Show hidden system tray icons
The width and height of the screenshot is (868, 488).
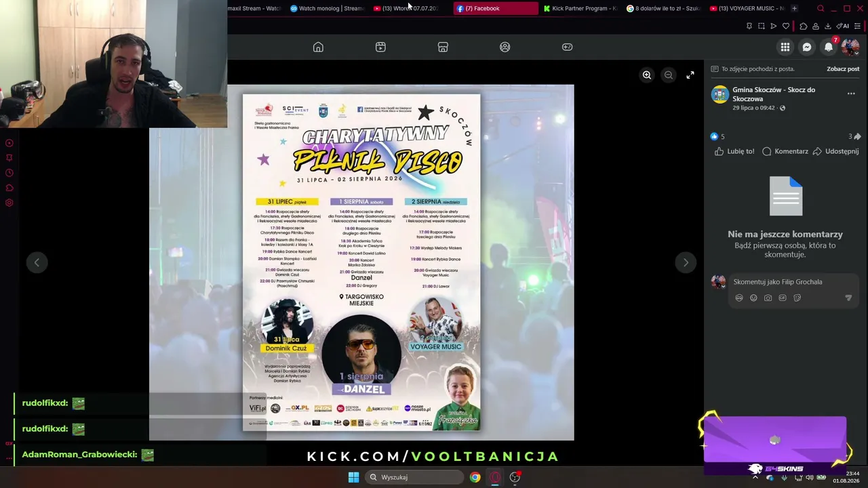[x=755, y=477]
